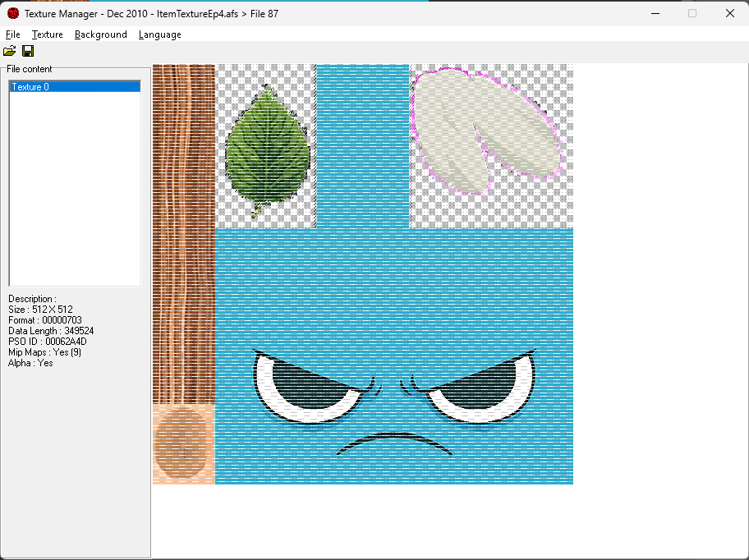Viewport: 749px width, 560px height.
Task: Click the 'Format : 00000703' text
Action: coord(45,320)
